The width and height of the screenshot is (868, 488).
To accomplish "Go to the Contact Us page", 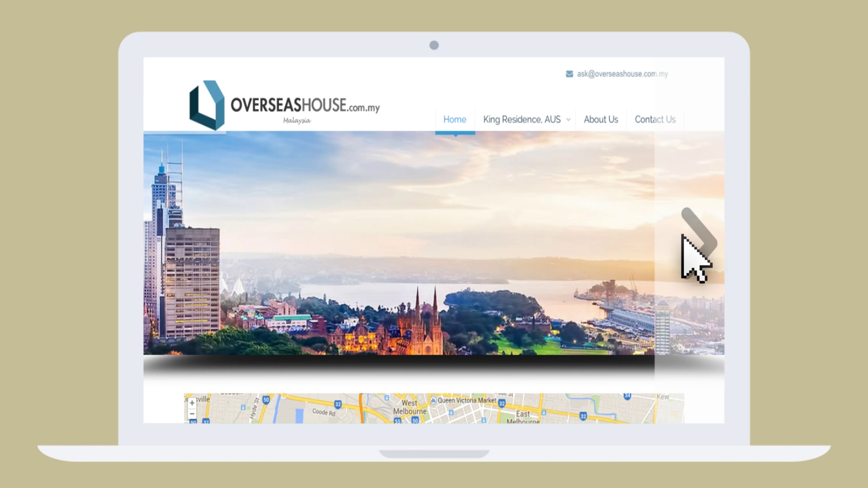I will coord(655,120).
